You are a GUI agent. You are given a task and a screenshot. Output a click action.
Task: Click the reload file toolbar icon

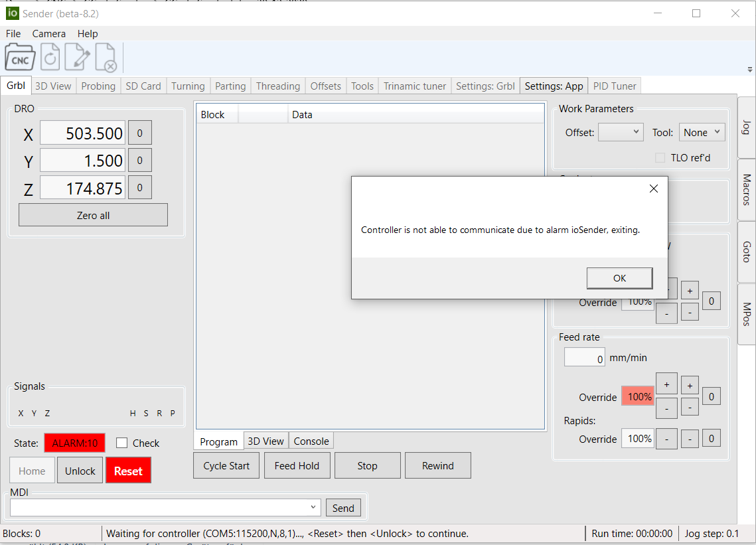click(x=50, y=57)
